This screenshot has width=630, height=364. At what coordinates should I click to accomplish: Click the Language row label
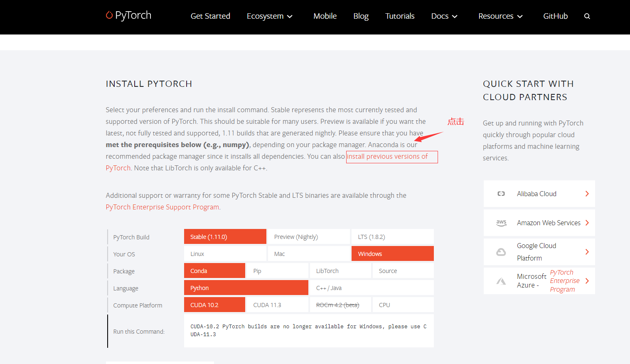click(x=126, y=288)
